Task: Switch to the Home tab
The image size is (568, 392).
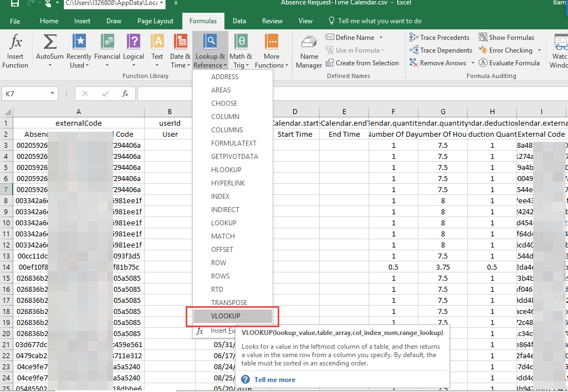Action: point(49,21)
